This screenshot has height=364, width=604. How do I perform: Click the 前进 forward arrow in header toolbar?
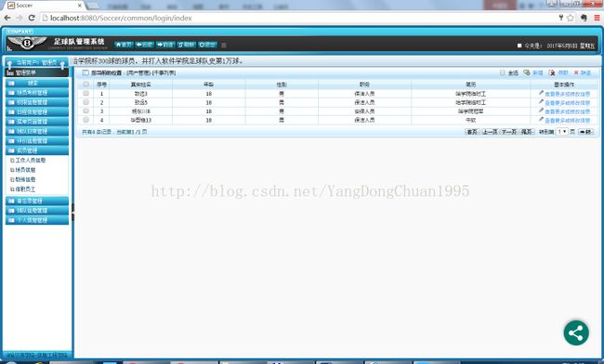point(160,45)
